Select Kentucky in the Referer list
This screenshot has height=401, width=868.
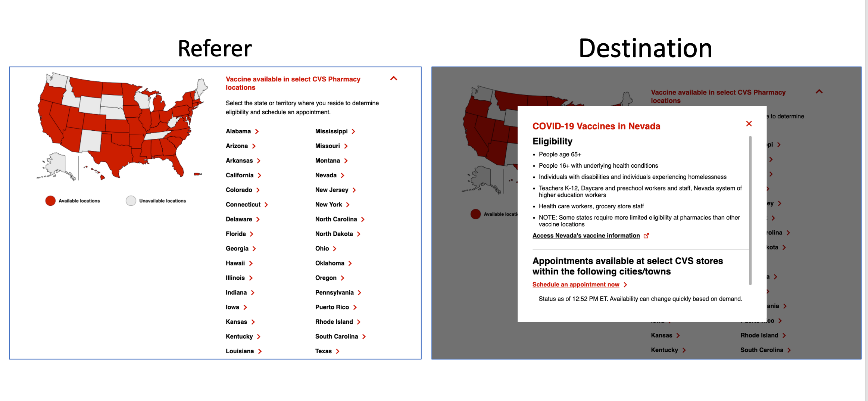pyautogui.click(x=239, y=336)
